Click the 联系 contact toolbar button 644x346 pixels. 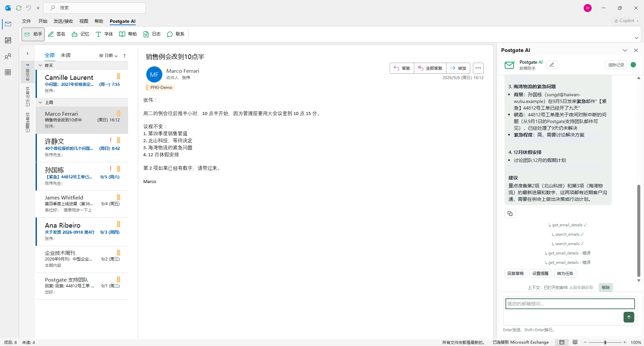click(176, 34)
